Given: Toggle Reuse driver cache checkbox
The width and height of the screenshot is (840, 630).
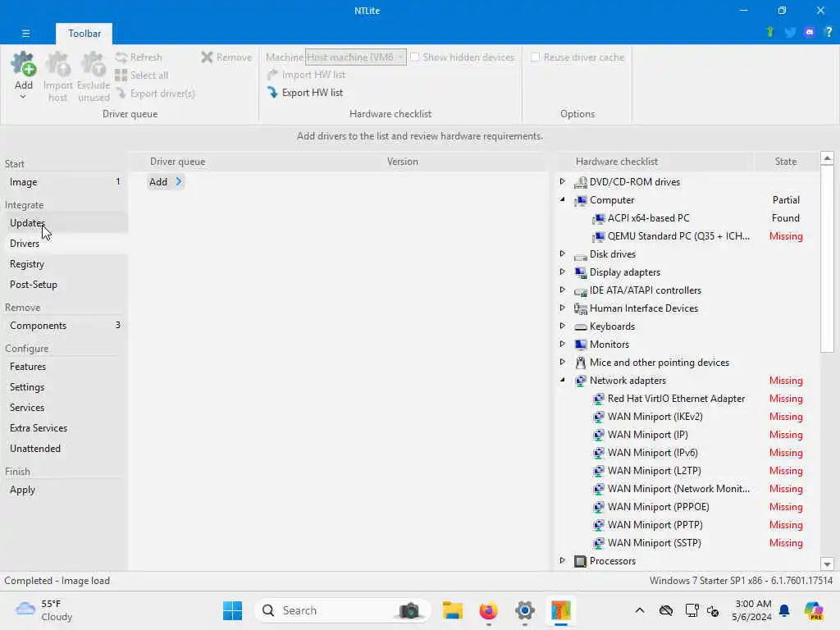Looking at the screenshot, I should click(535, 57).
